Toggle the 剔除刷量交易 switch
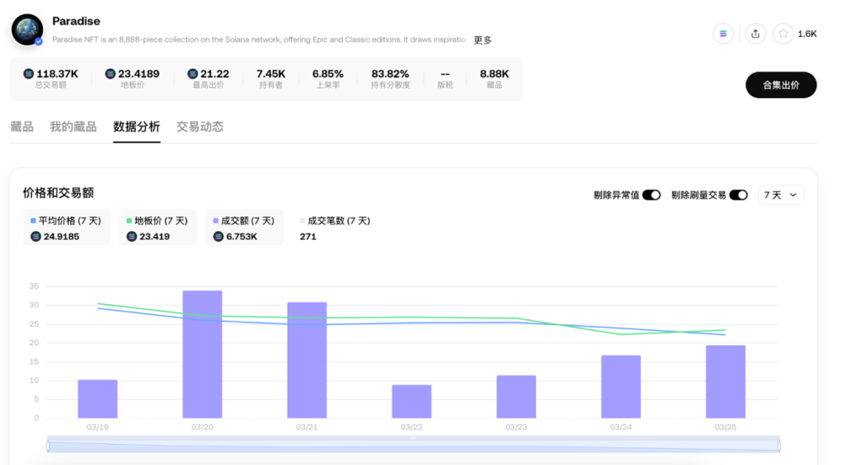868x465 pixels. (x=738, y=195)
